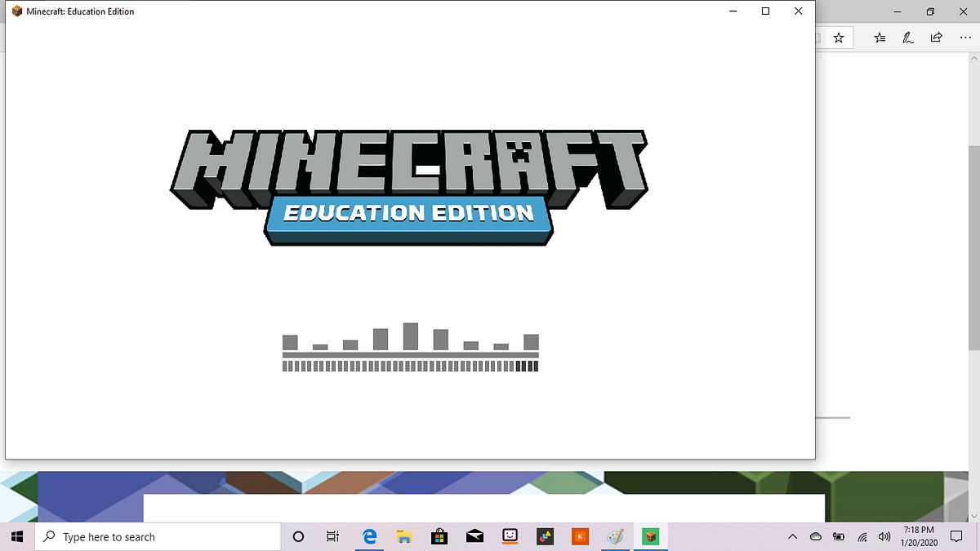Screen dimensions: 980x551
Task: Open the volume speaker icon in tray
Action: (x=884, y=536)
